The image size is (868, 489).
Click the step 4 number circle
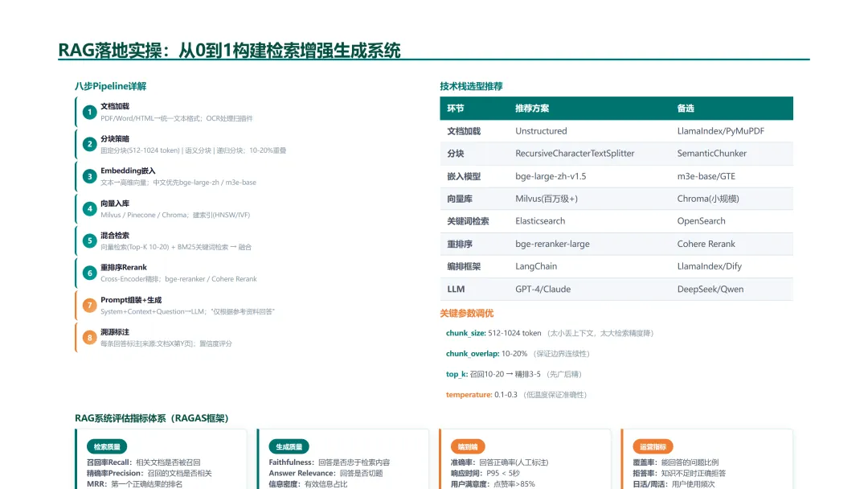(90, 209)
